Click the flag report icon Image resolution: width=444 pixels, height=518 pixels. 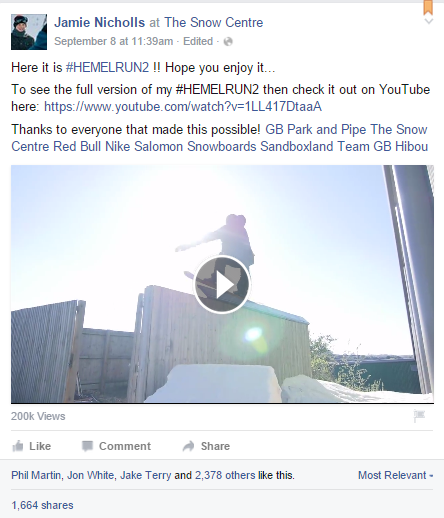(419, 416)
